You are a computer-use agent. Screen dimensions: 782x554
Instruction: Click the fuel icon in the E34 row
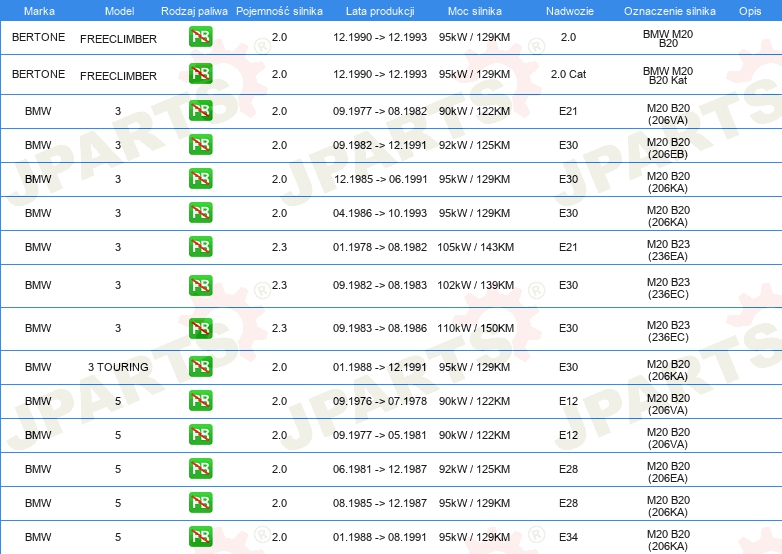[x=200, y=537]
